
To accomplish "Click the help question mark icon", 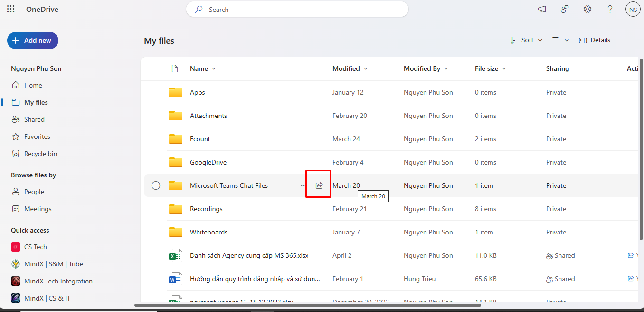I will (x=610, y=9).
